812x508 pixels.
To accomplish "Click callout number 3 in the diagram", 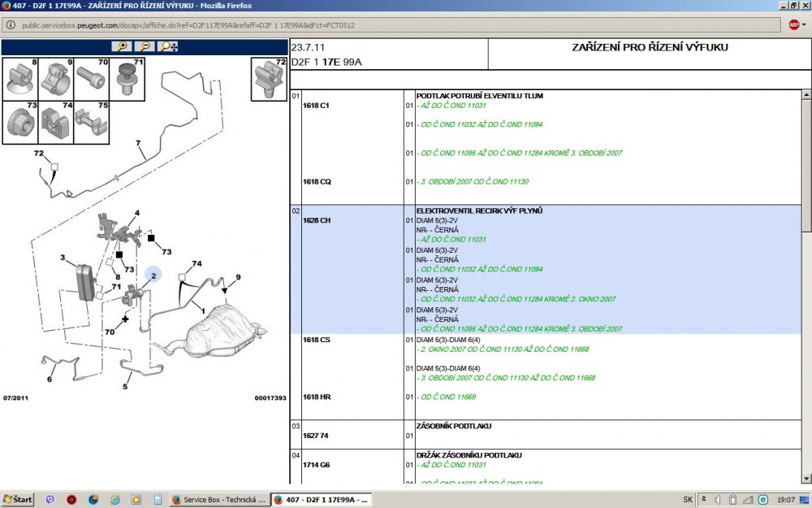I will [x=63, y=257].
